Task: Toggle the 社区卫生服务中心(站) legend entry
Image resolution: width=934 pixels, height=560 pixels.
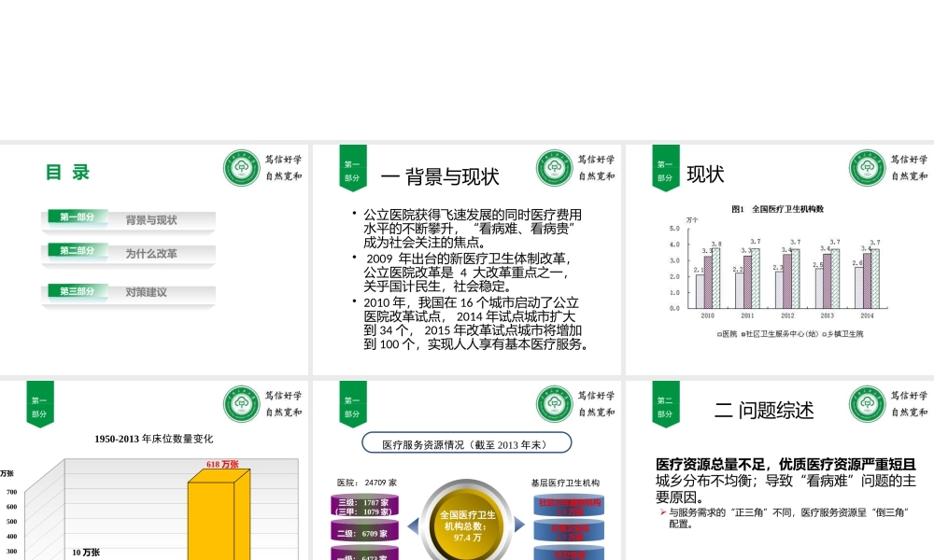Action: tap(779, 334)
